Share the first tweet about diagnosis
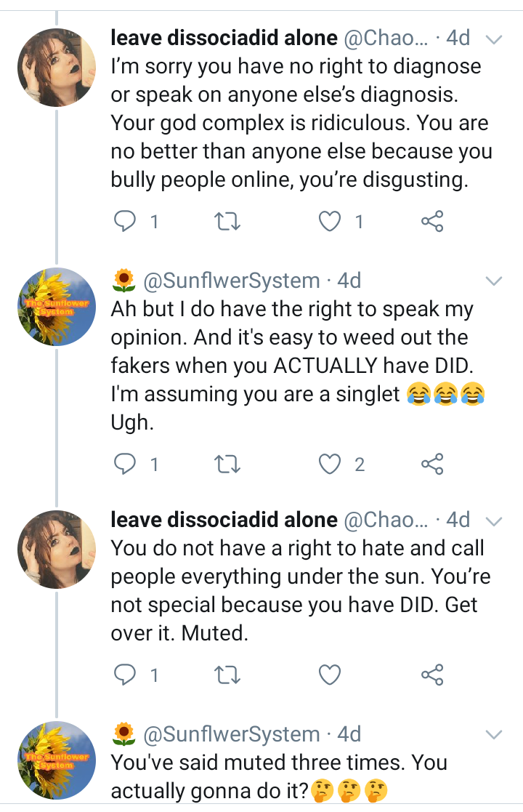This screenshot has height=812, width=523. 432,221
